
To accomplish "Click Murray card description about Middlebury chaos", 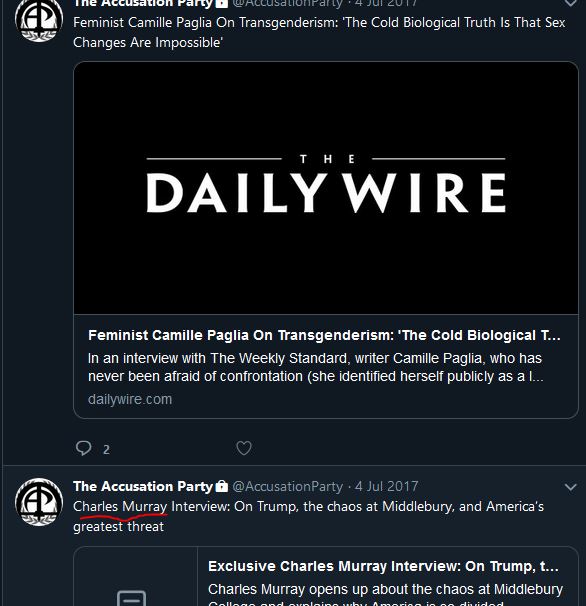I will pyautogui.click(x=385, y=596).
